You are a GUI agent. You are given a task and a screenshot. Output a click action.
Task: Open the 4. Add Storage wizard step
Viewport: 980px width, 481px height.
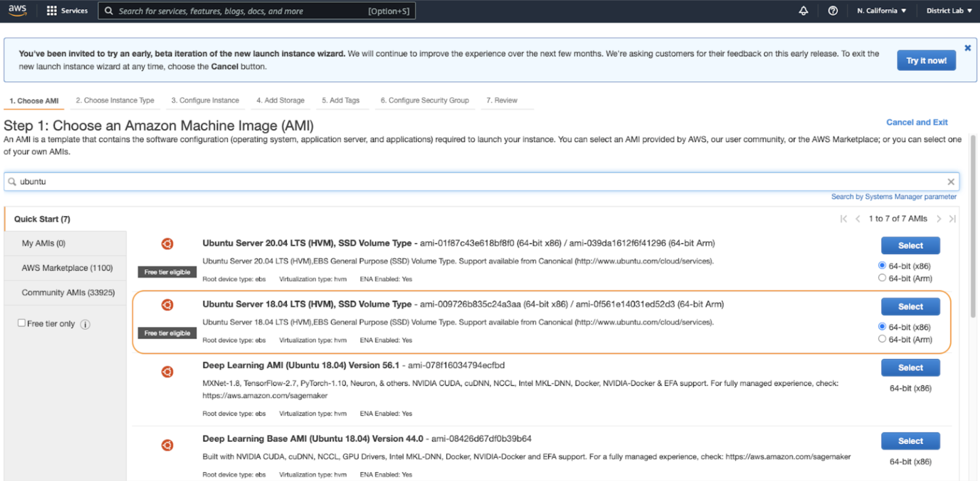click(x=280, y=100)
